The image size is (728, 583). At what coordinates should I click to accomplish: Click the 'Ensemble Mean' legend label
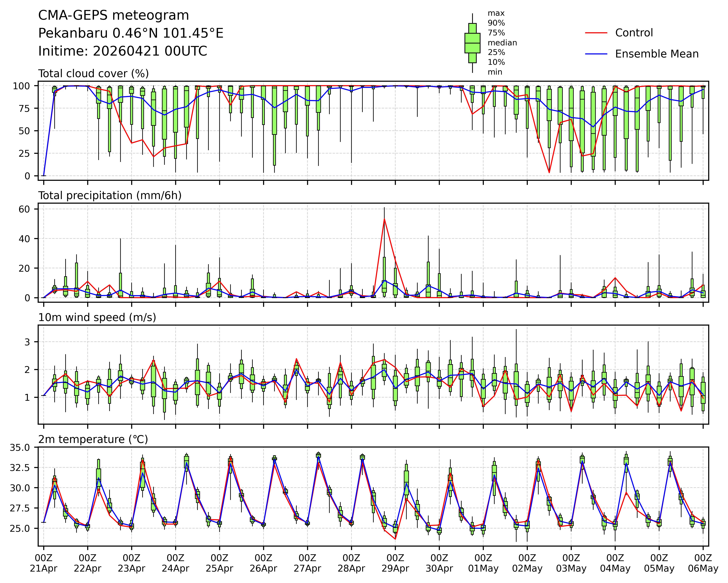pyautogui.click(x=656, y=54)
